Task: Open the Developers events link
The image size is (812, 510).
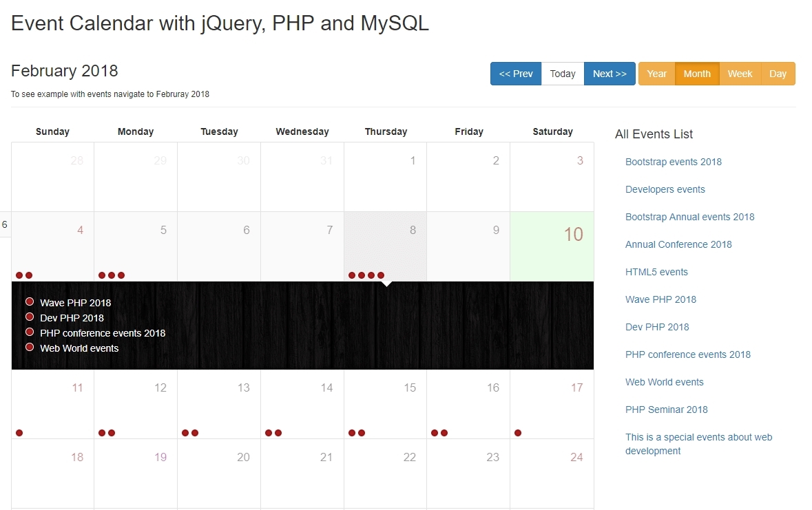Action: [665, 189]
